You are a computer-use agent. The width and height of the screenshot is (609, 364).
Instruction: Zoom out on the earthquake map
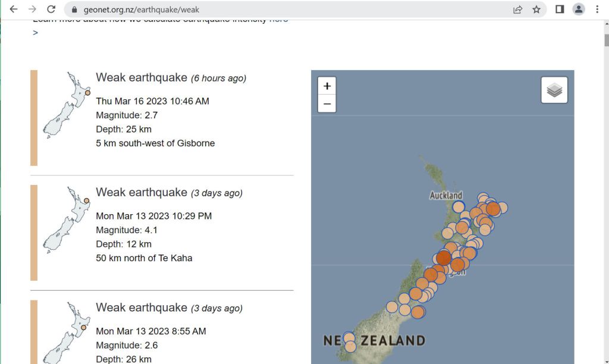pyautogui.click(x=327, y=103)
